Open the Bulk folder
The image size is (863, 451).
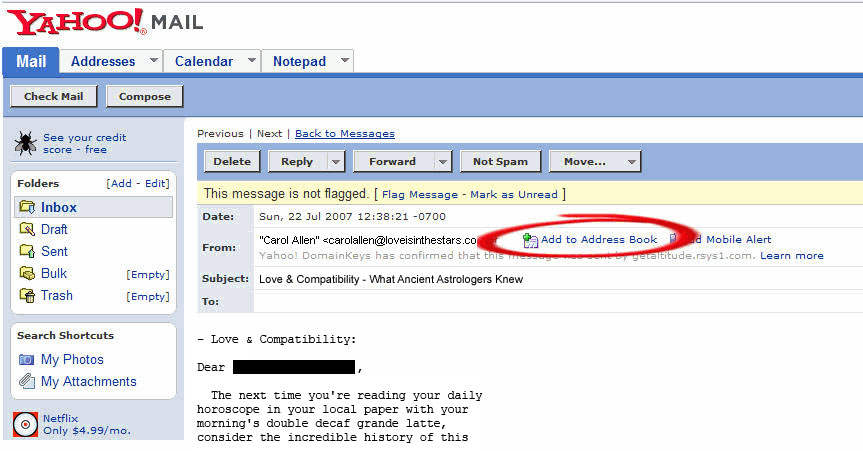point(53,274)
